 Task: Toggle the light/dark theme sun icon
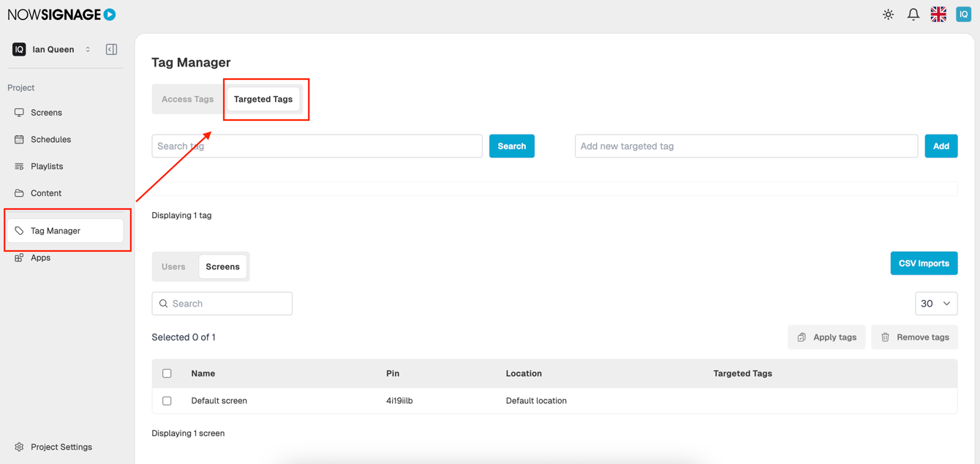click(888, 15)
